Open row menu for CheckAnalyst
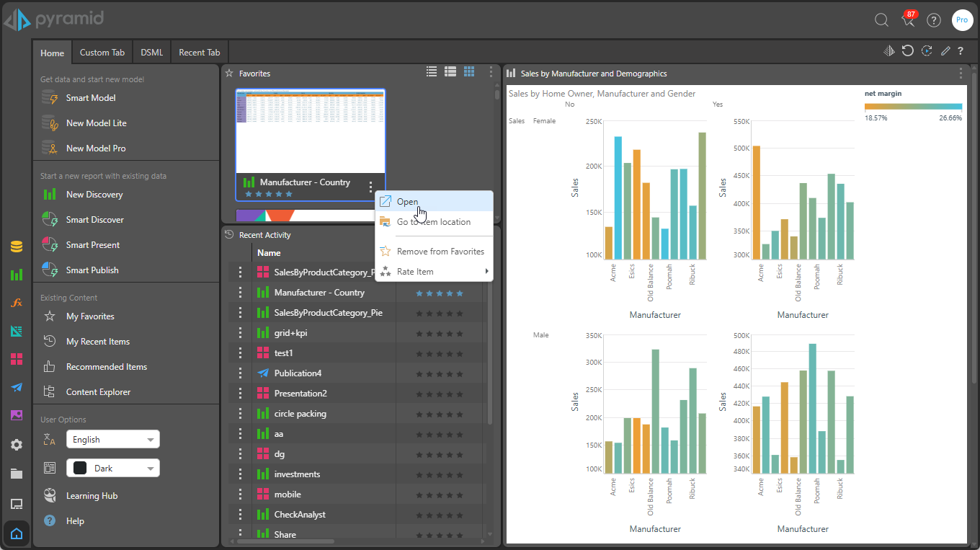The image size is (980, 550). point(241,515)
